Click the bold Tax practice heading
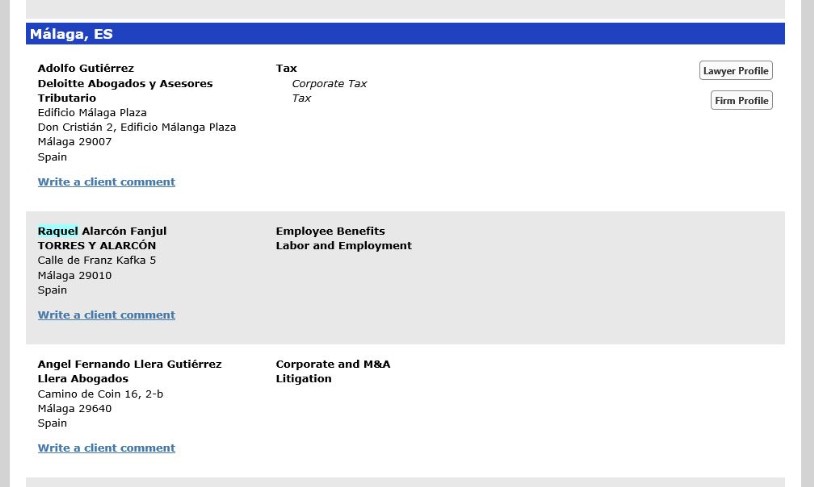Image resolution: width=814 pixels, height=487 pixels. click(x=286, y=69)
